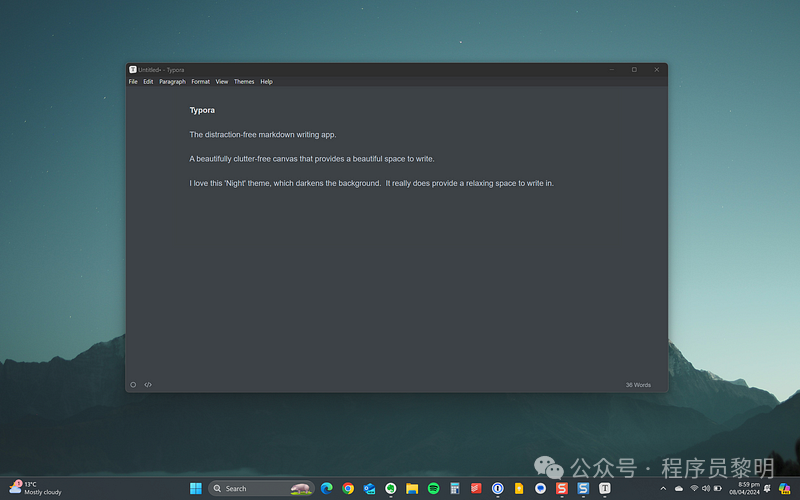Open Spotify from the taskbar

tap(434, 488)
